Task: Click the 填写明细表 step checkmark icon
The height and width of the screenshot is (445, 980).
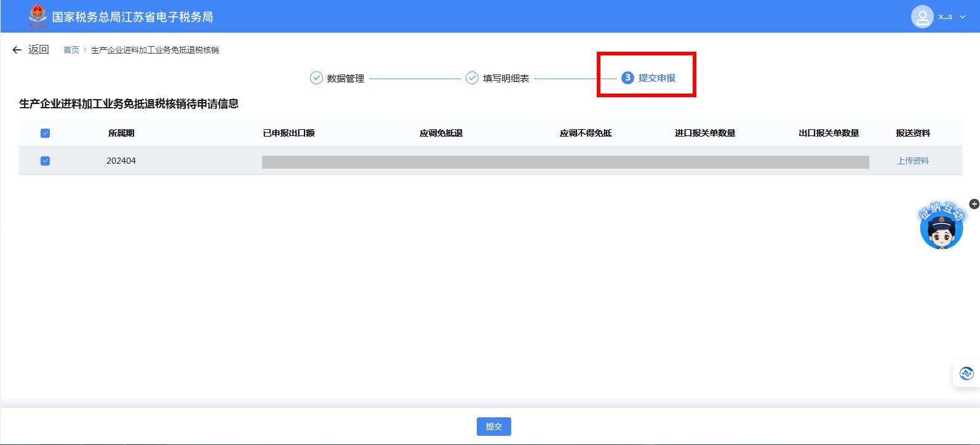Action: coord(472,78)
